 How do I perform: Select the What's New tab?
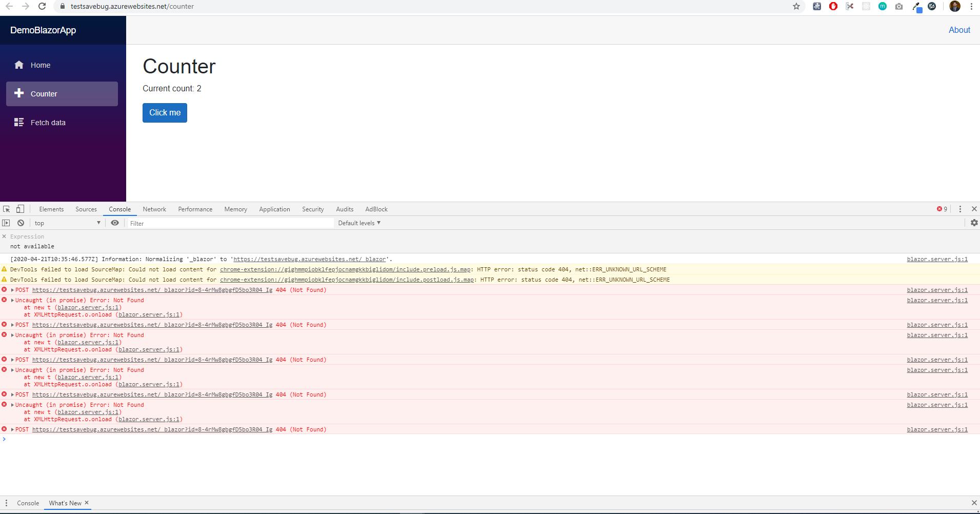(65, 503)
